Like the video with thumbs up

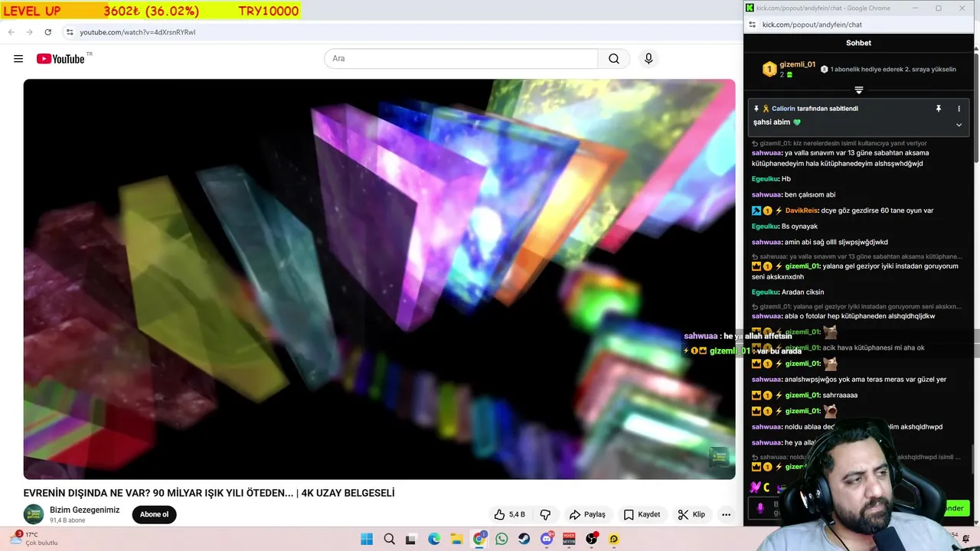point(499,514)
